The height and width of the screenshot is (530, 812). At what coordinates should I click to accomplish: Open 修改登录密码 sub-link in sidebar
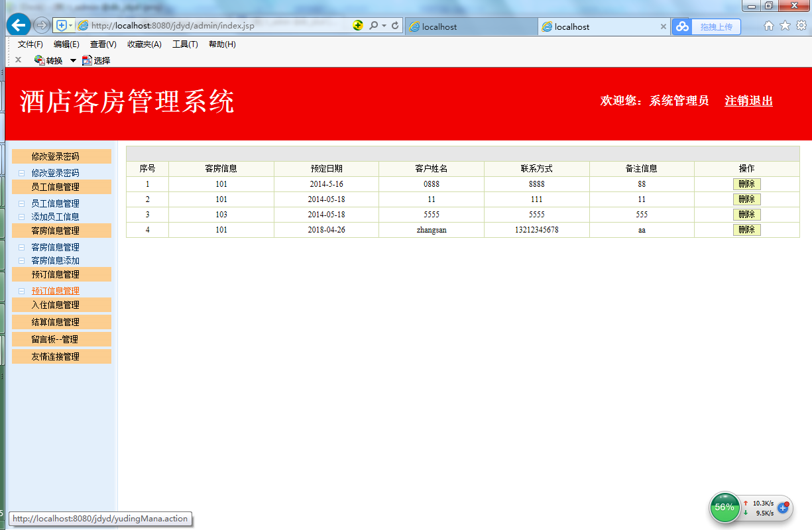click(55, 173)
